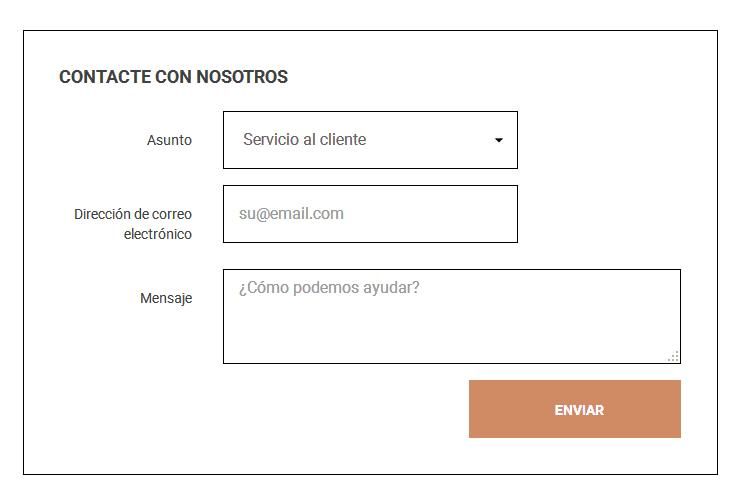Focus the Mensaje text area
Viewport: 733px width, 485px height.
[452, 316]
